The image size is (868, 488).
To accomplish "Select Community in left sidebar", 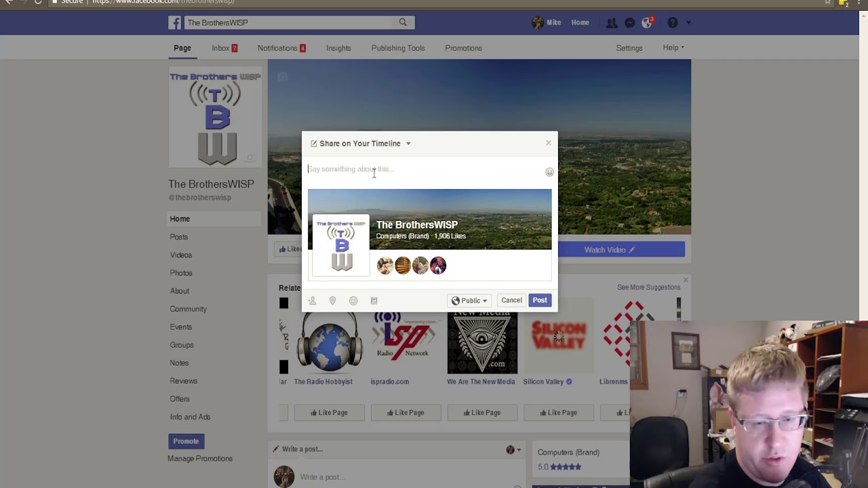I will [x=189, y=309].
